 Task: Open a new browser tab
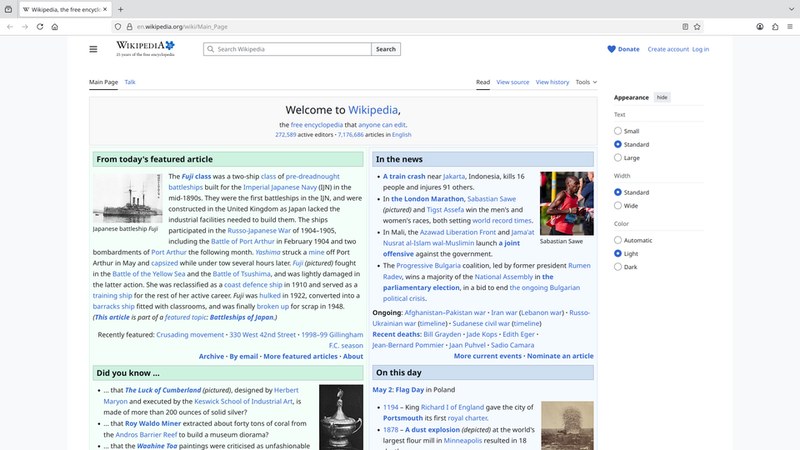(120, 9)
